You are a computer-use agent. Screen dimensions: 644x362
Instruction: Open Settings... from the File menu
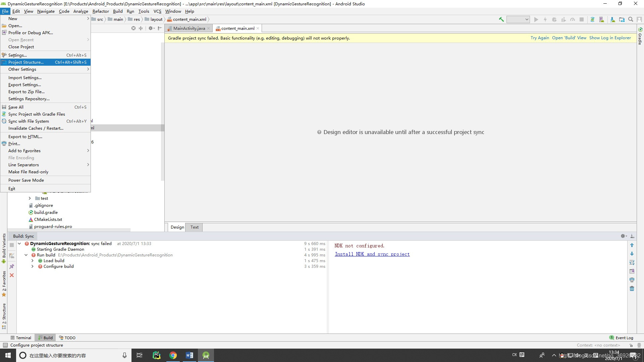(45, 55)
